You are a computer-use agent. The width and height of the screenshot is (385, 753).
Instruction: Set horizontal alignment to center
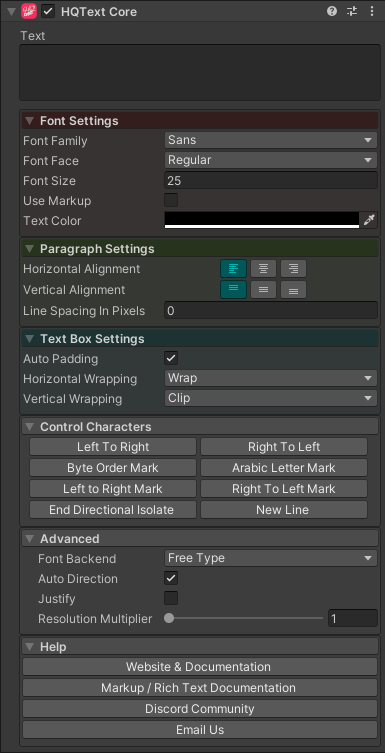(263, 269)
